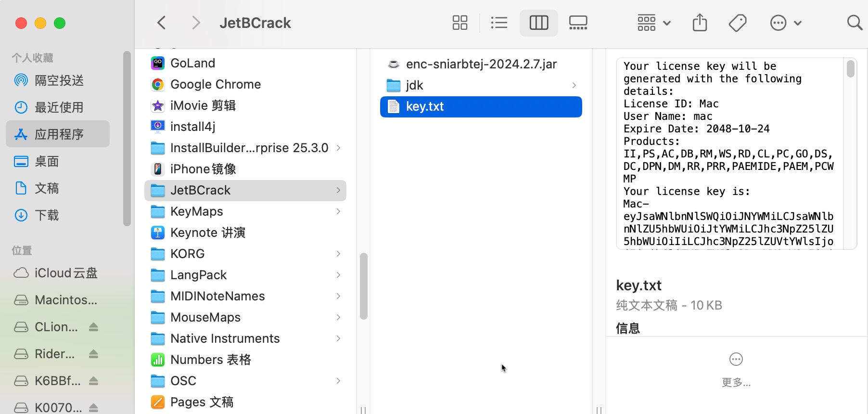Switch to icon grid view

pos(460,23)
